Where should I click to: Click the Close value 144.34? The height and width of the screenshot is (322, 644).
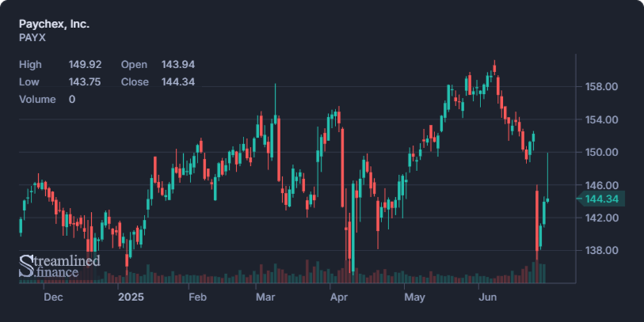click(178, 82)
